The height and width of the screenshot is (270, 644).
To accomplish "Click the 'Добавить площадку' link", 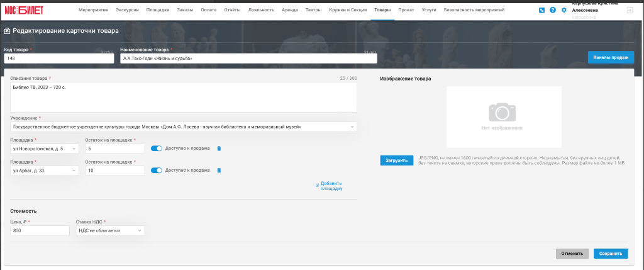I will pos(331,186).
